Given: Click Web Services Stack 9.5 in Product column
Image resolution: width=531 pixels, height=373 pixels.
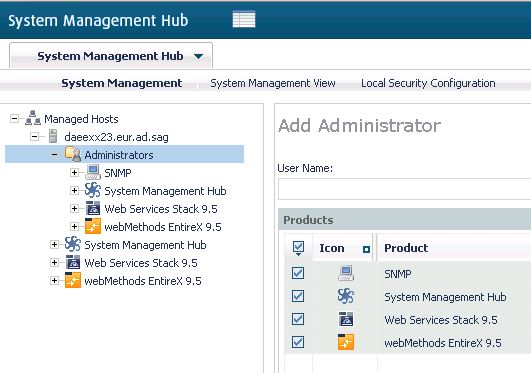Looking at the screenshot, I should pos(441,320).
